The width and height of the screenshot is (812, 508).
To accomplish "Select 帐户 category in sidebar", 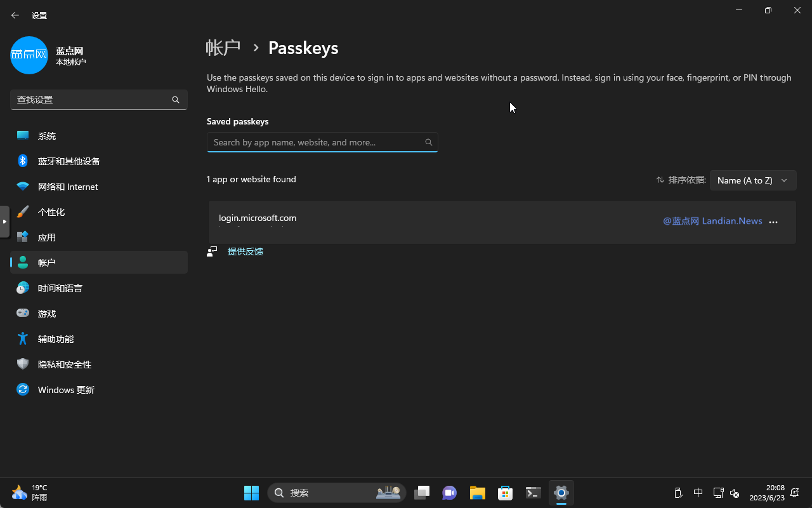I will click(x=99, y=263).
